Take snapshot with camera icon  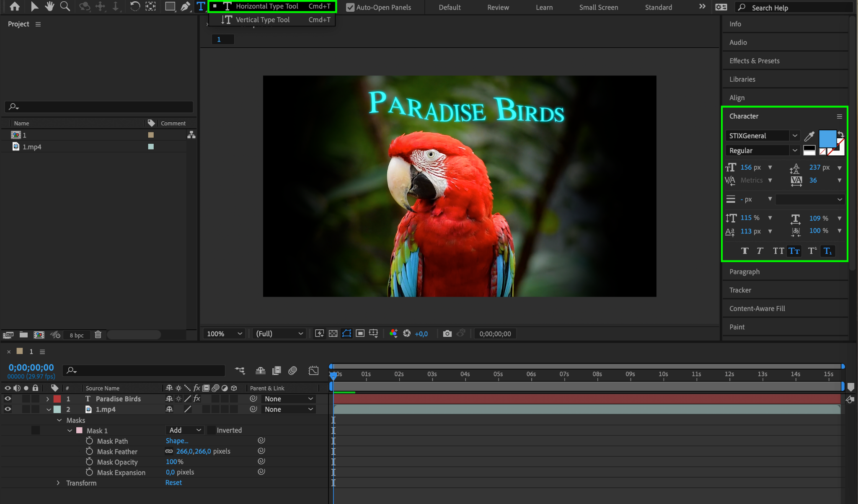pyautogui.click(x=447, y=333)
